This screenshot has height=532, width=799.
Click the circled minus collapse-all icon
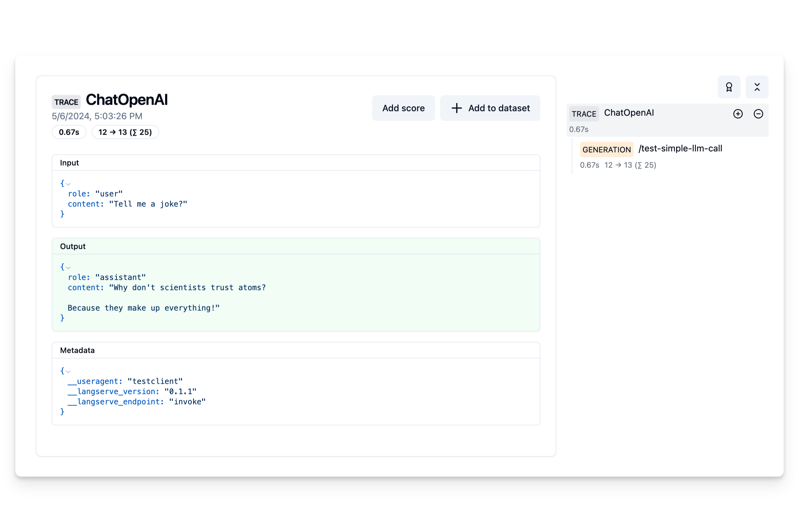pos(758,114)
